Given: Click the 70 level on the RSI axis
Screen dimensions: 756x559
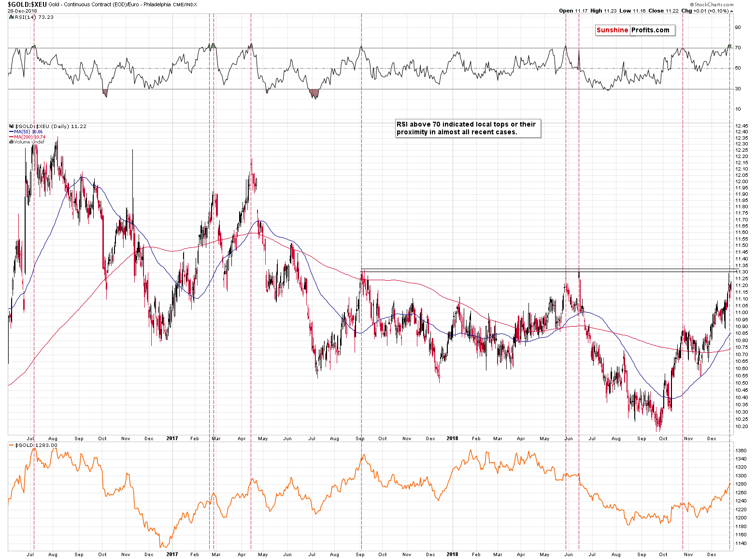Looking at the screenshot, I should (738, 48).
